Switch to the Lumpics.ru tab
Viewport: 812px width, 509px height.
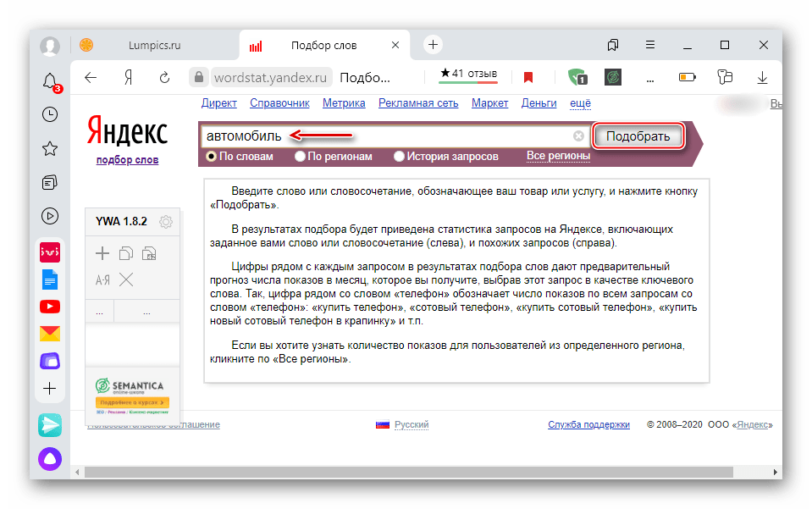(x=154, y=45)
